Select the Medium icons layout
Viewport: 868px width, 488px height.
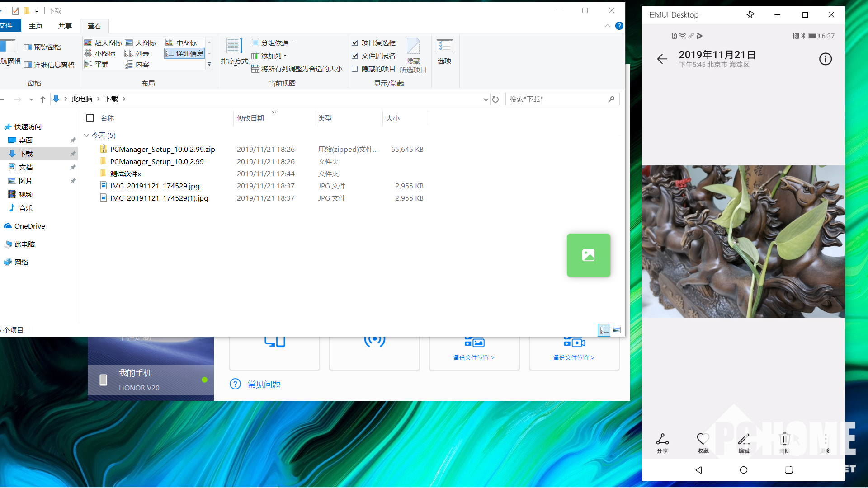coord(182,42)
